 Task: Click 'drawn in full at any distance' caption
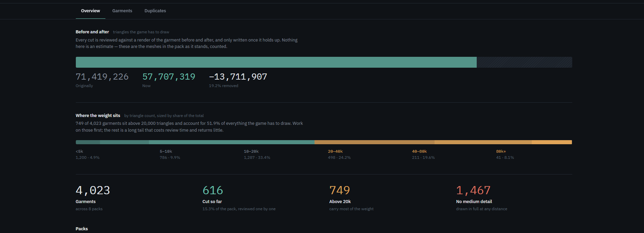[x=481, y=209]
